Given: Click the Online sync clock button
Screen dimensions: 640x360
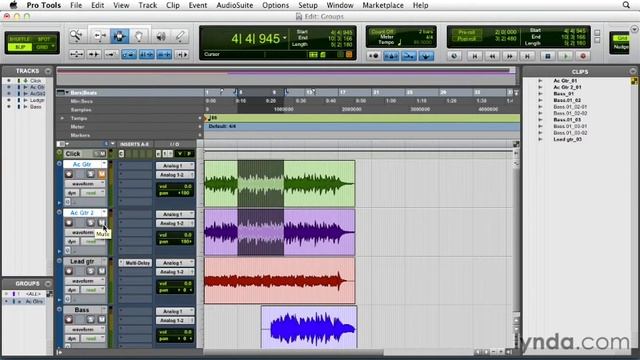Looking at the screenshot, I should pyautogui.click(x=454, y=56).
